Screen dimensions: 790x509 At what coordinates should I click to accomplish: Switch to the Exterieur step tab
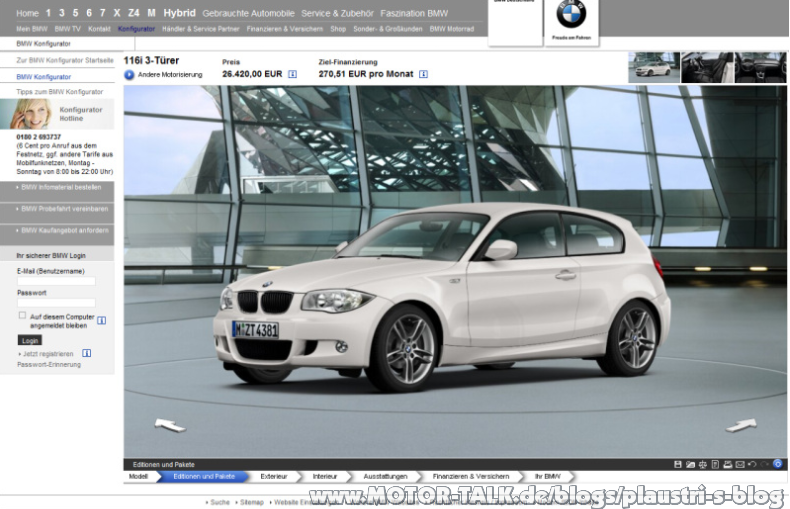pyautogui.click(x=274, y=476)
